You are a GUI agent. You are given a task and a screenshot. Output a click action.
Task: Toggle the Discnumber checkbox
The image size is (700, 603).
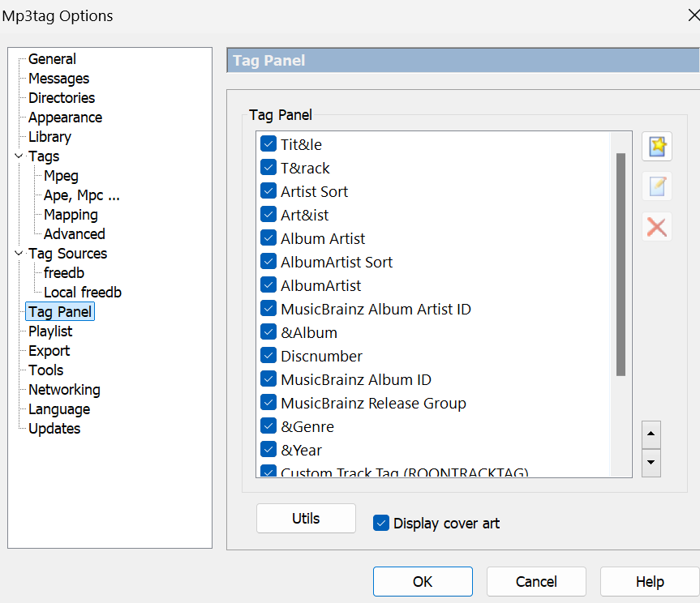coord(268,356)
